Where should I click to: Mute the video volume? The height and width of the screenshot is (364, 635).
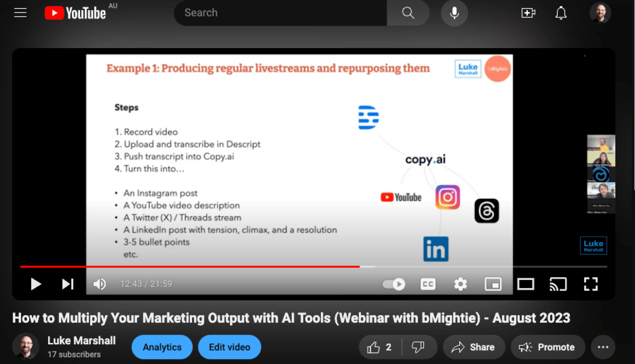coord(99,284)
